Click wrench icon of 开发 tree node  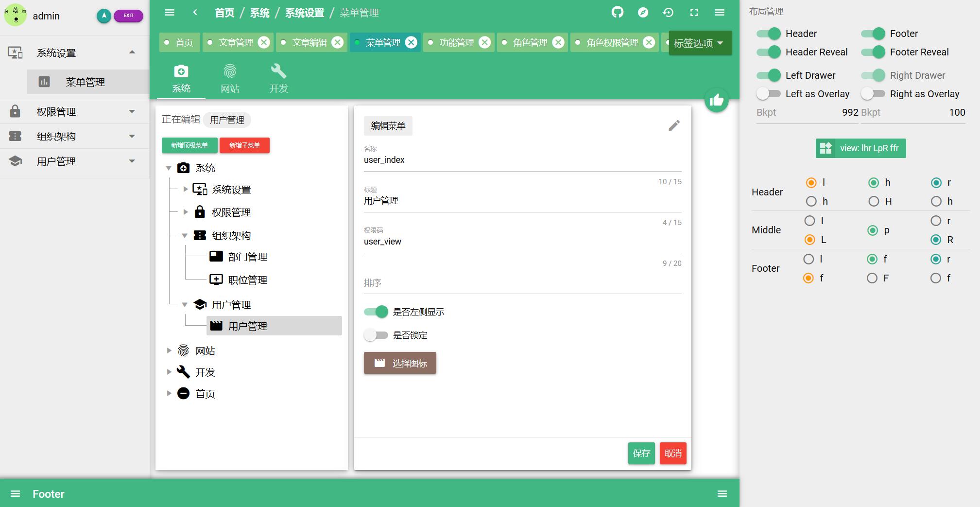183,372
